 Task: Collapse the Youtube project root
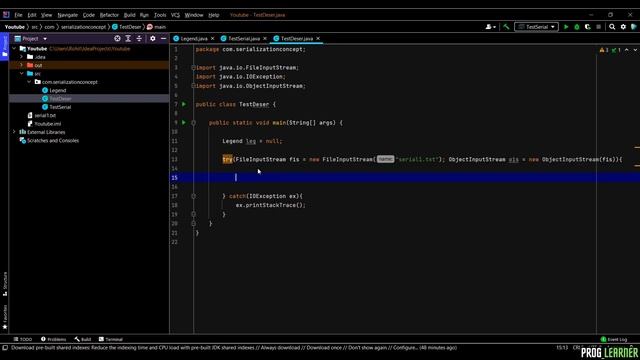click(15, 49)
